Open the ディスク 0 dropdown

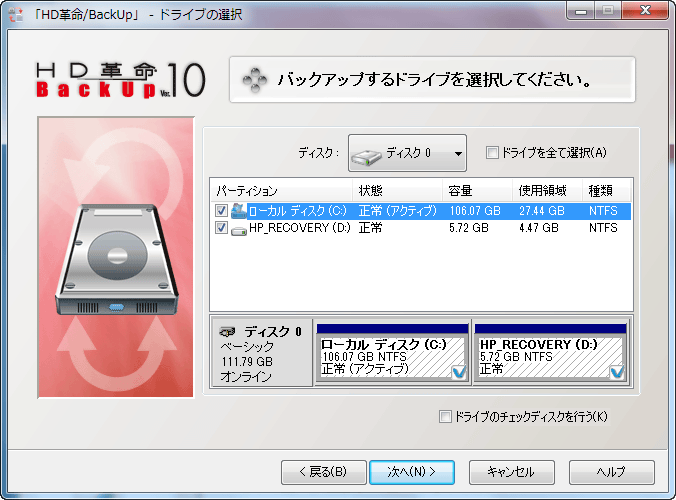pyautogui.click(x=407, y=153)
